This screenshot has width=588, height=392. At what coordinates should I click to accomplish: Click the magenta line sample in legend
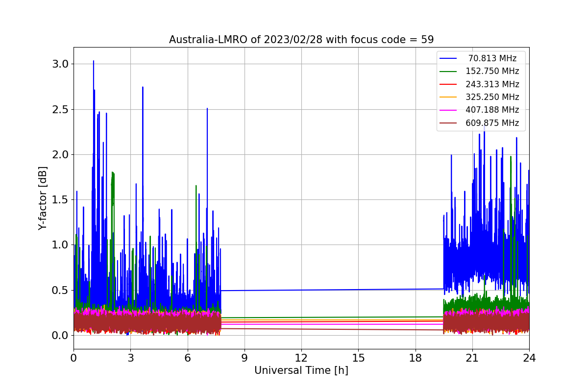point(449,111)
